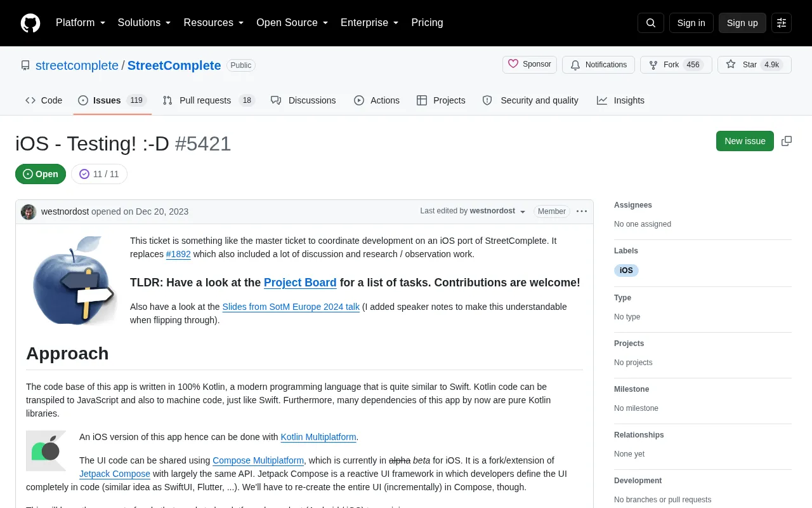The height and width of the screenshot is (508, 812).
Task: Switch to the Pull requests tab
Action: pyautogui.click(x=208, y=100)
